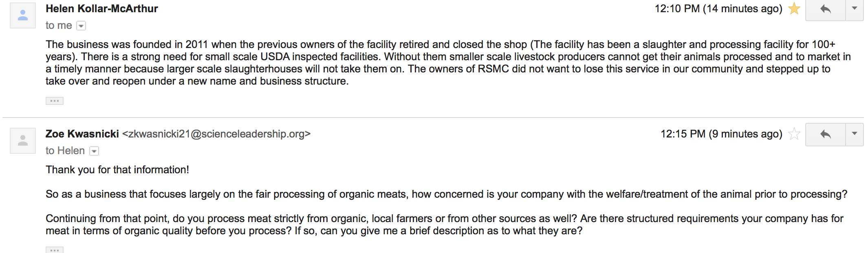Show trimmed content in Helen's email
Viewport: 868px width, 253px height.
tap(55, 101)
